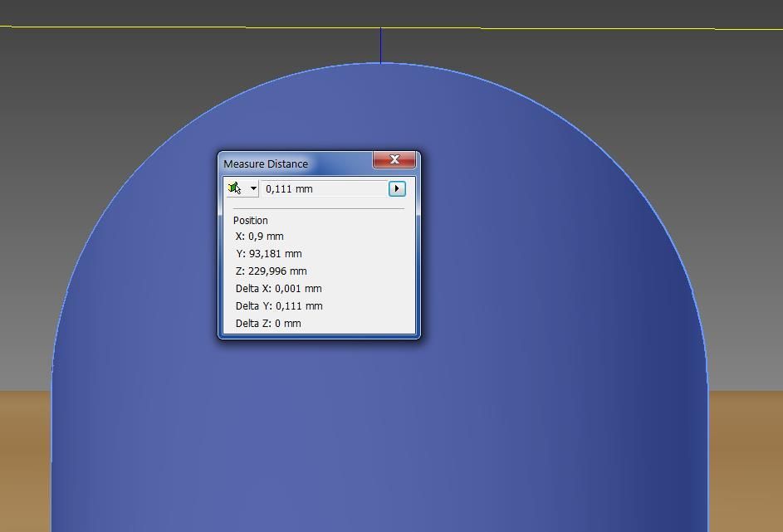Select the Delta Z: 0 mm readout
Screen dimensions: 783x532
(x=268, y=324)
